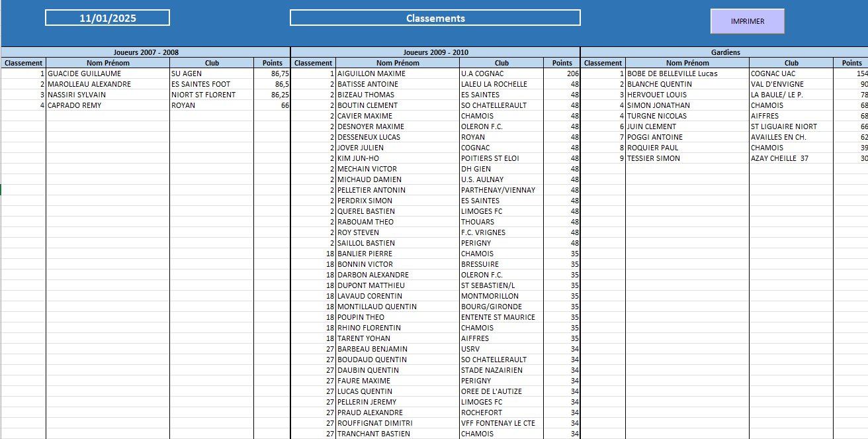Click club cell STADE NAZAIRIEN

click(x=501, y=370)
